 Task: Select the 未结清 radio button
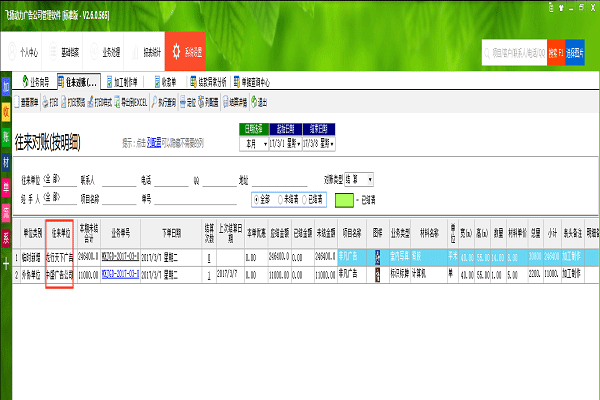click(x=281, y=198)
